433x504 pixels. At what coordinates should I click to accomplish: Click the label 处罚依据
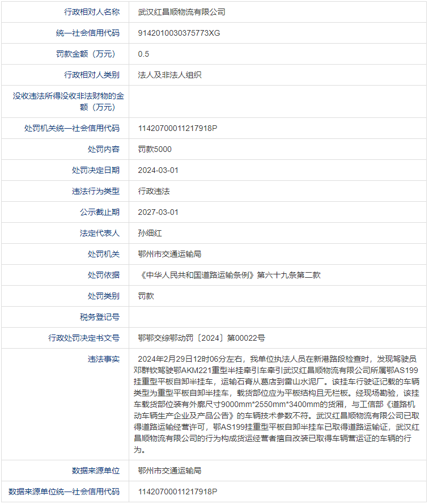coord(103,275)
